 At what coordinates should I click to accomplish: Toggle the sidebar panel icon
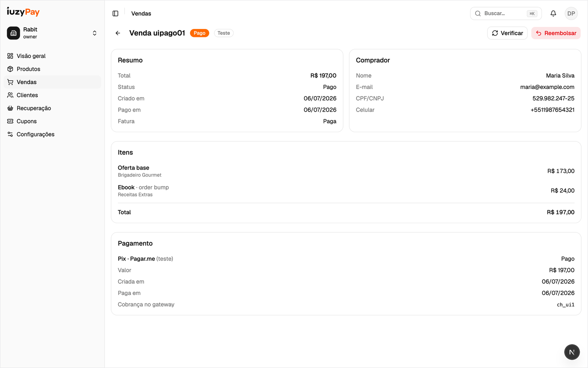pos(115,13)
